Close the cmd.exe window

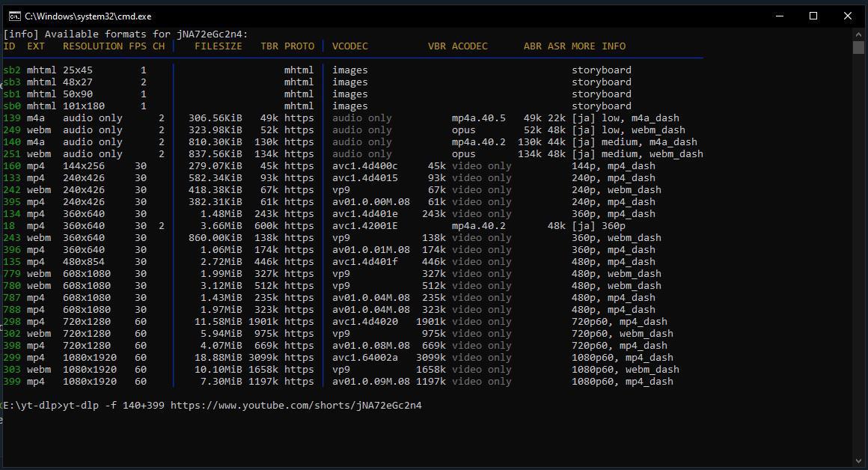pyautogui.click(x=848, y=16)
